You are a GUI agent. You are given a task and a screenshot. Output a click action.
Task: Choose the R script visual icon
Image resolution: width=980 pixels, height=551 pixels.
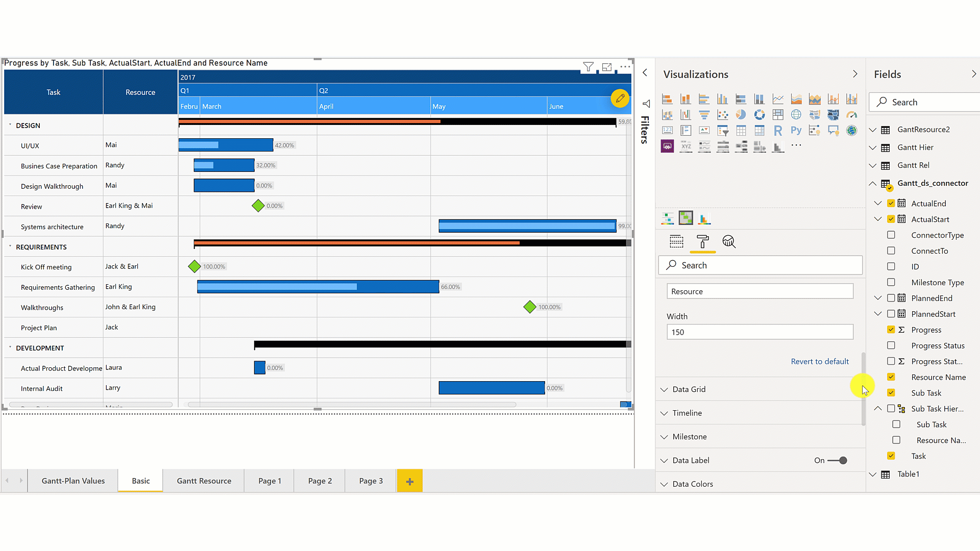pos(777,131)
